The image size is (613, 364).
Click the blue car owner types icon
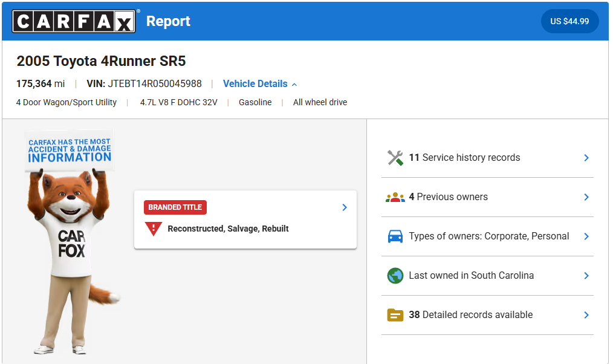395,236
